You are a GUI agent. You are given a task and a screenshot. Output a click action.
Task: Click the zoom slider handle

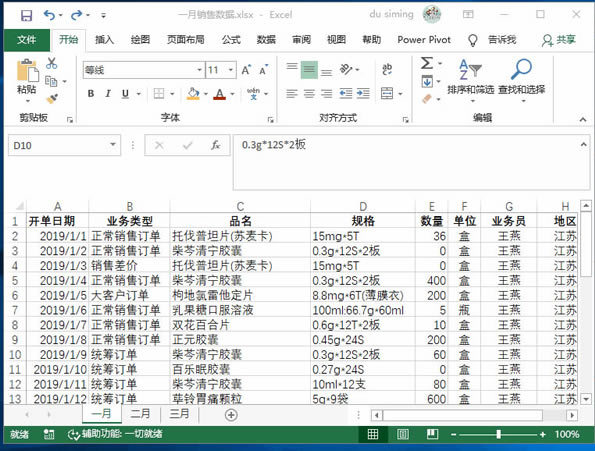498,434
